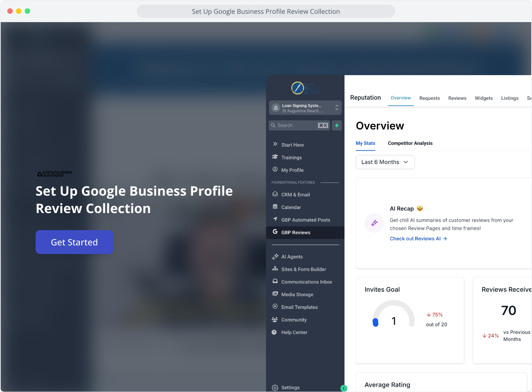The height and width of the screenshot is (392, 532).
Task: Click the online business automator logo
Action: pos(55,173)
